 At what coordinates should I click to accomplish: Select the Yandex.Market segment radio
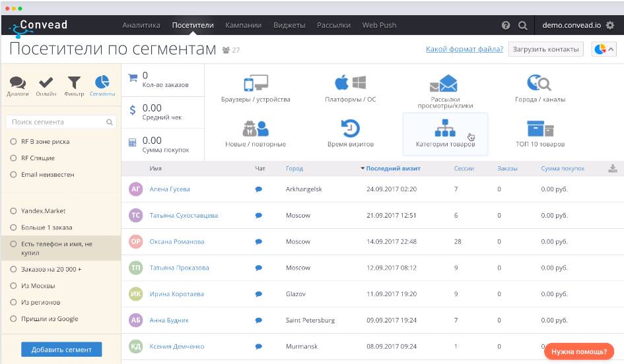click(13, 211)
